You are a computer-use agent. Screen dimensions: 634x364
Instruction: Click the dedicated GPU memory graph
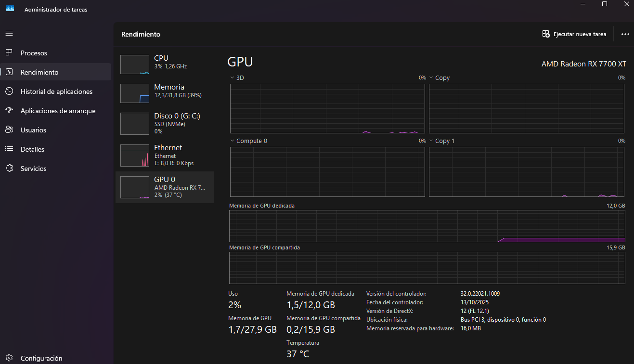pyautogui.click(x=427, y=226)
